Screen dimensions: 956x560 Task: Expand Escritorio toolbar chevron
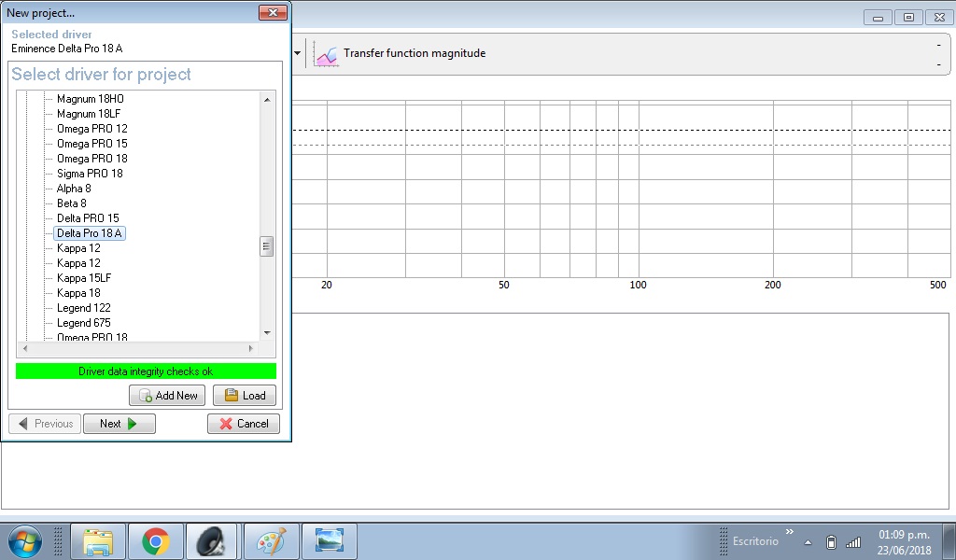click(790, 532)
